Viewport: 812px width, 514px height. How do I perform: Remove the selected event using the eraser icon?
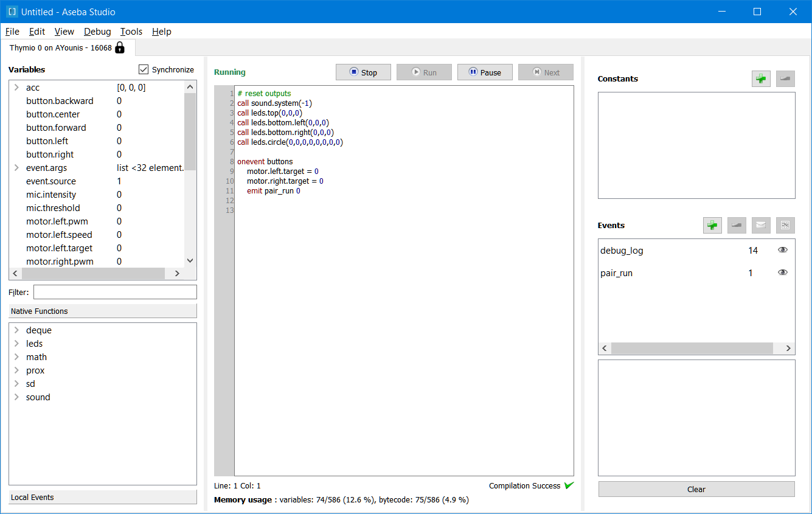tap(737, 225)
